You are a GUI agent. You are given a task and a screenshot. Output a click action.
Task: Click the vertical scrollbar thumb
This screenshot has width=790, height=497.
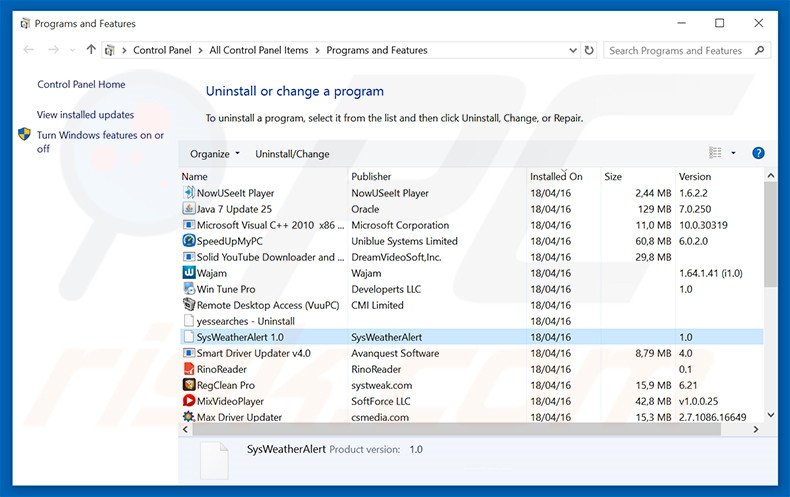point(770,234)
